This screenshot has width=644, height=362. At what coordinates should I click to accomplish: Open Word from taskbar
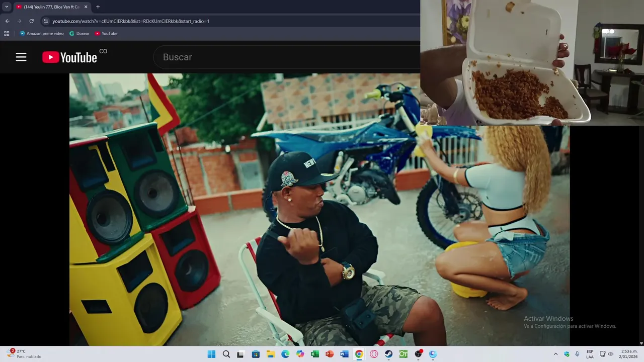[344, 354]
